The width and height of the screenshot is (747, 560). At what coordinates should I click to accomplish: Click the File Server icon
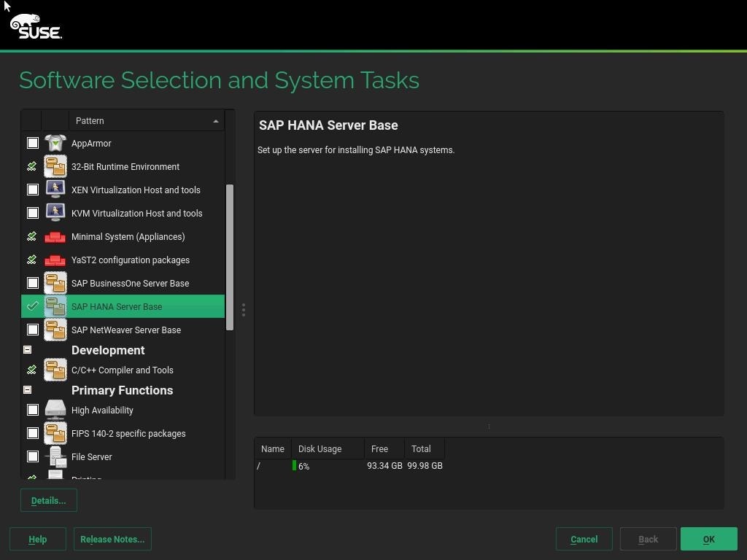[x=56, y=456]
